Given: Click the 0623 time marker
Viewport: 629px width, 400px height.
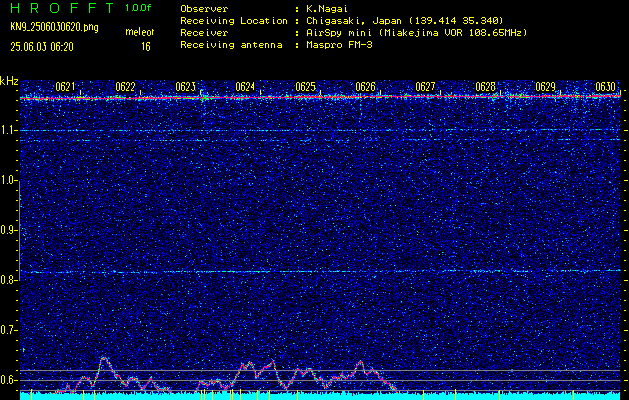Looking at the screenshot, I should tap(185, 87).
